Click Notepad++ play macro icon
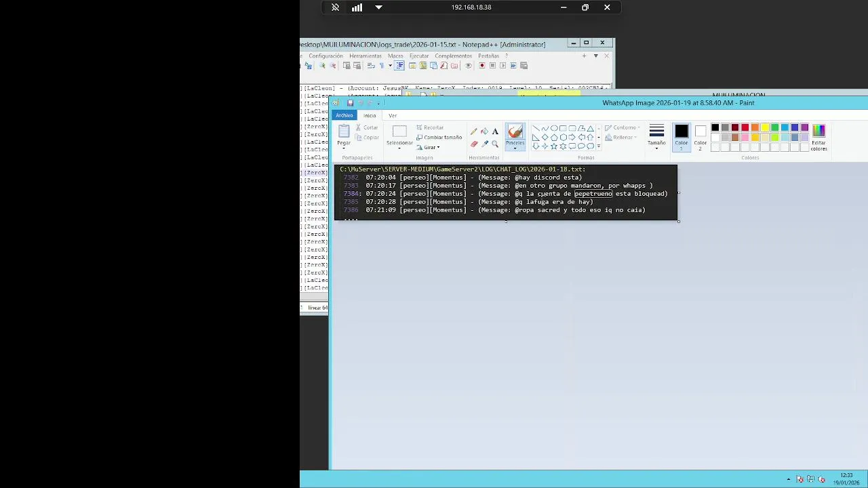868x488 pixels. 502,66
